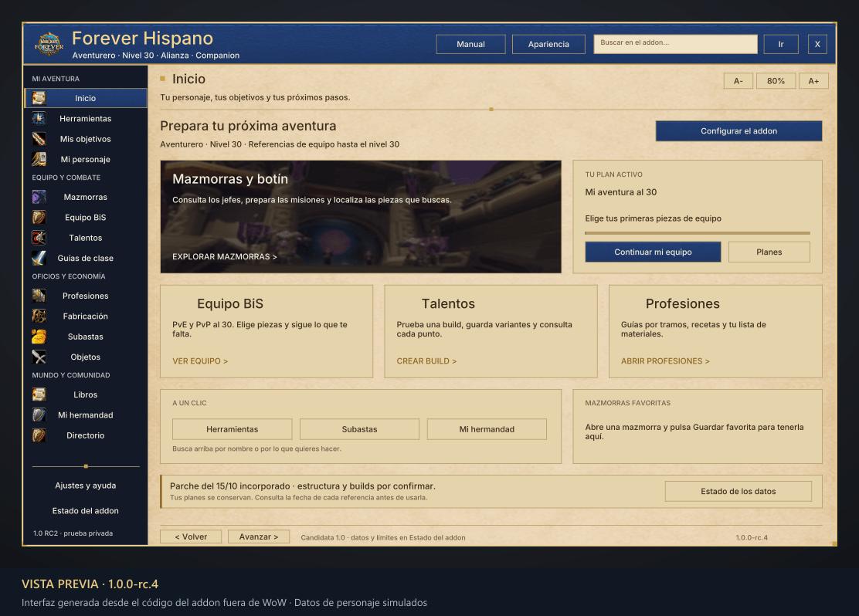859x616 pixels.
Task: Click the Objetos sidebar icon
Action: 39,357
